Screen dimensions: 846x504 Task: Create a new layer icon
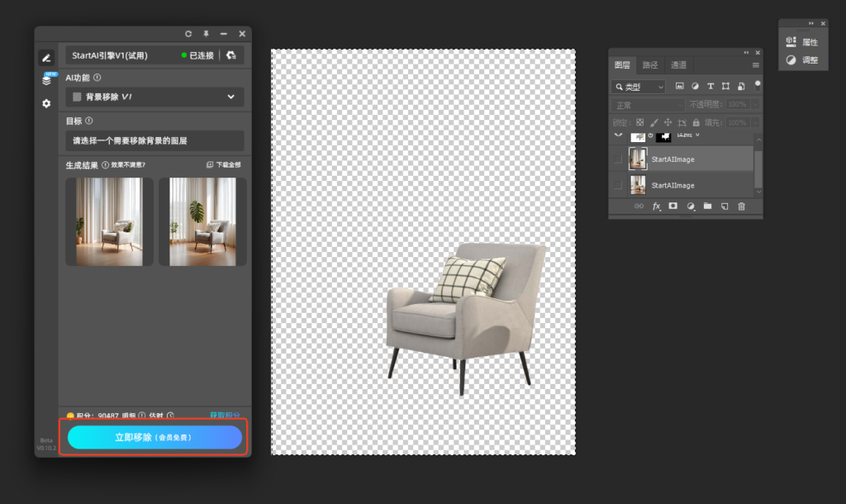(725, 206)
